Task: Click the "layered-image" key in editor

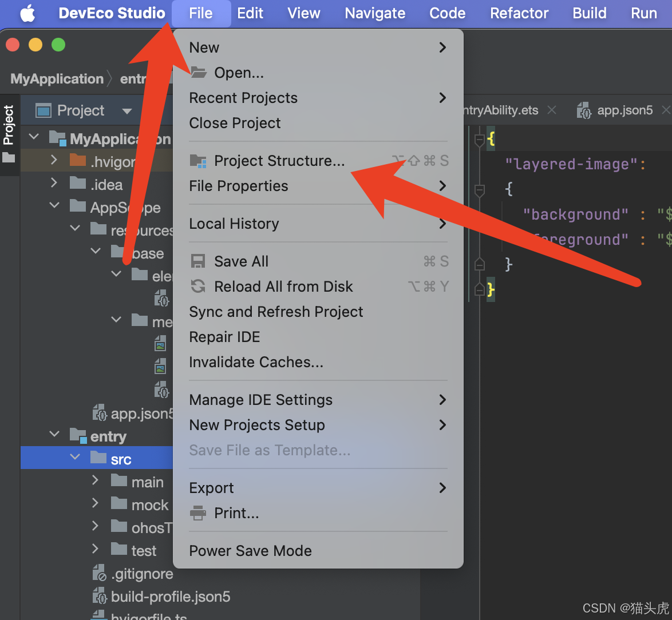Action: 571,164
